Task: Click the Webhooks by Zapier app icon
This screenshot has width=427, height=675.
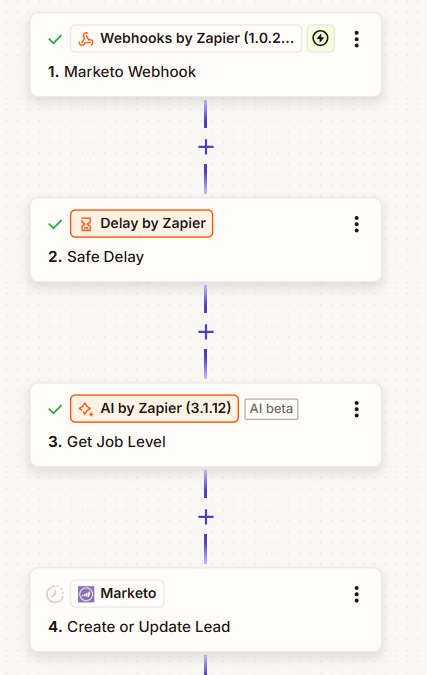Action: pyautogui.click(x=86, y=39)
